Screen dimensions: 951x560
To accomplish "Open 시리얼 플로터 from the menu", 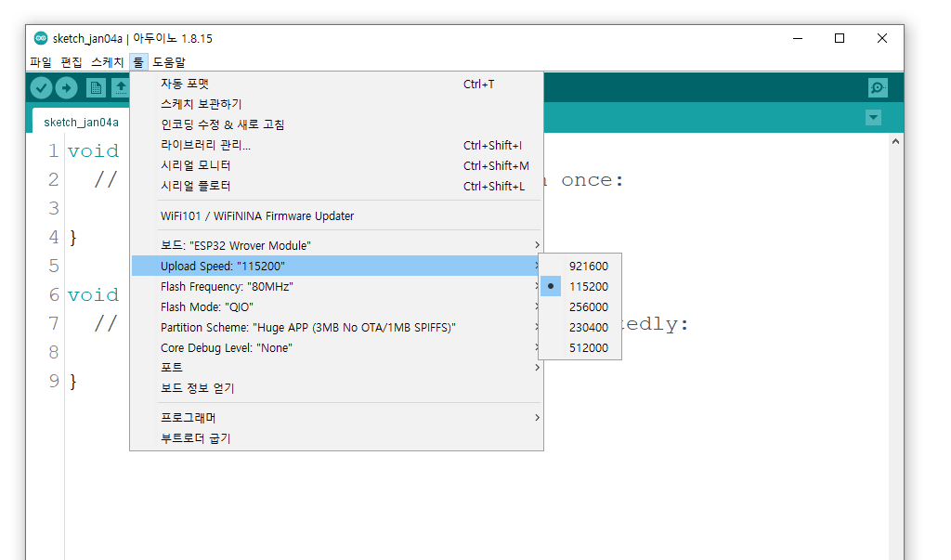I will point(336,186).
